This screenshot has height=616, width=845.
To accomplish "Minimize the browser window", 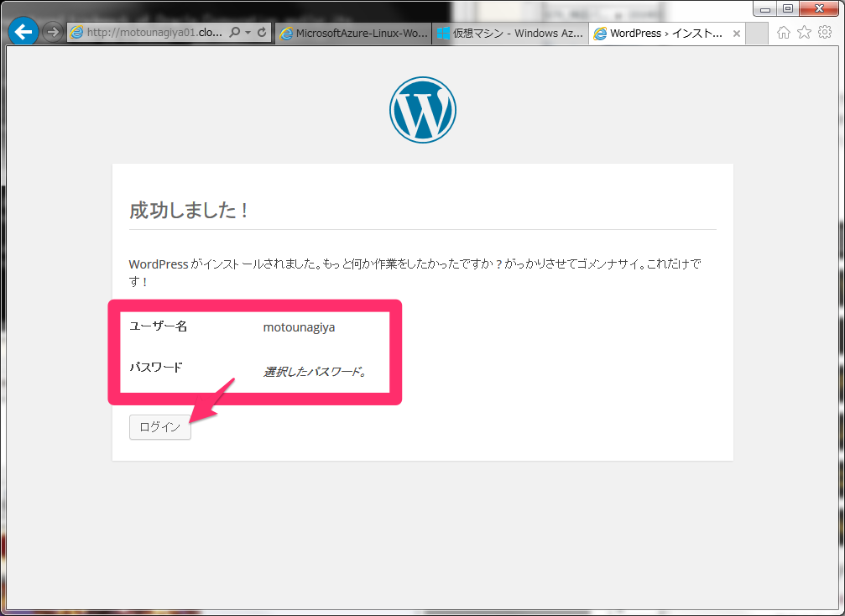I will pos(765,8).
